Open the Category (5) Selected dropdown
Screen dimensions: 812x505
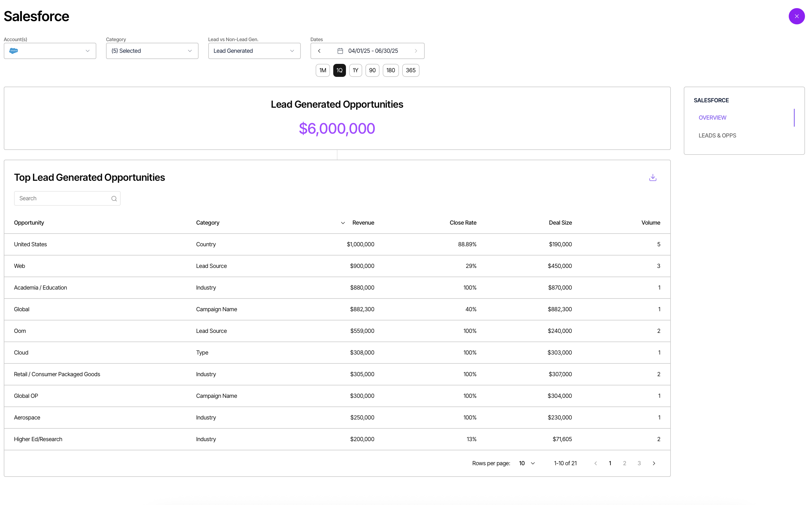click(x=152, y=51)
